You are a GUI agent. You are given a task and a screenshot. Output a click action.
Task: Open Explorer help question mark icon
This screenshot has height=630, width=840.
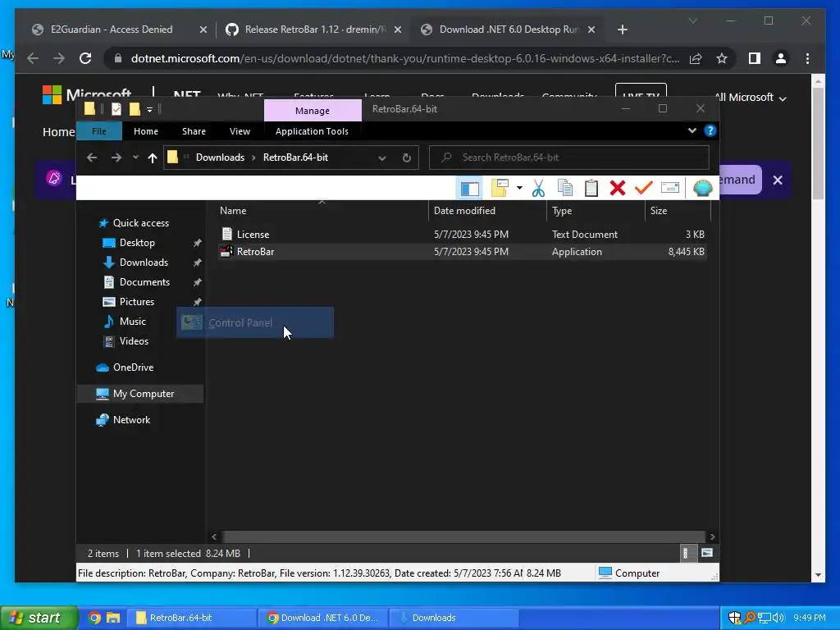710,130
